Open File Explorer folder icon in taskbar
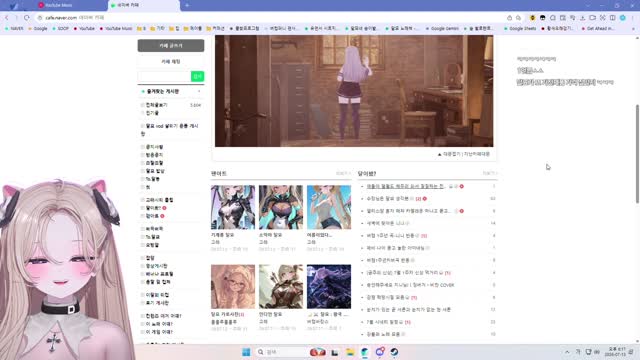 point(350,352)
